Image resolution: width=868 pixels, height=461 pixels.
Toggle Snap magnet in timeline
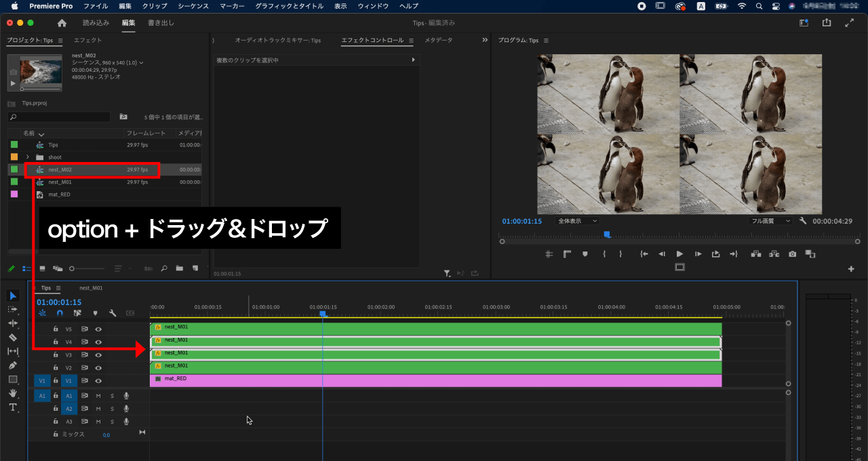[x=60, y=313]
